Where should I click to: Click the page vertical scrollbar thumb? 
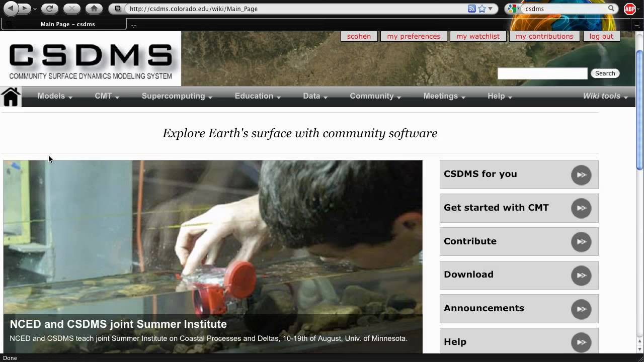click(x=639, y=110)
